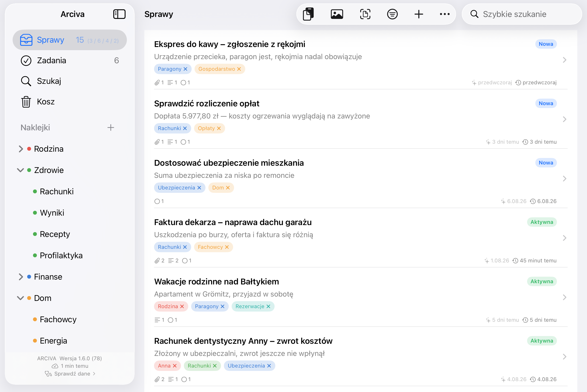Open the more options ellipsis menu
This screenshot has width=587, height=392.
(x=445, y=14)
